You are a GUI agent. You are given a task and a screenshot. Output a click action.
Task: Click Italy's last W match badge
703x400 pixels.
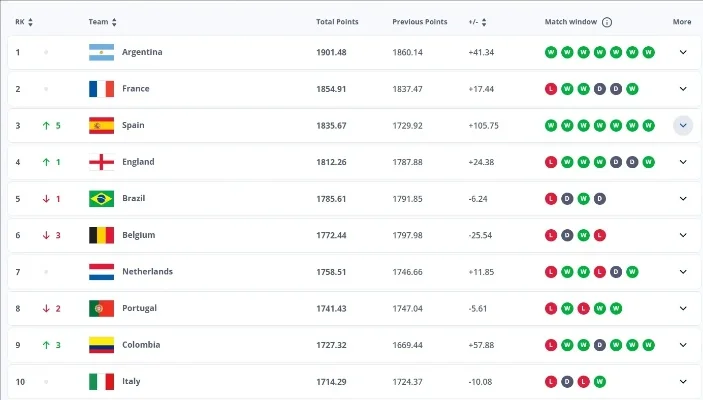pos(599,382)
